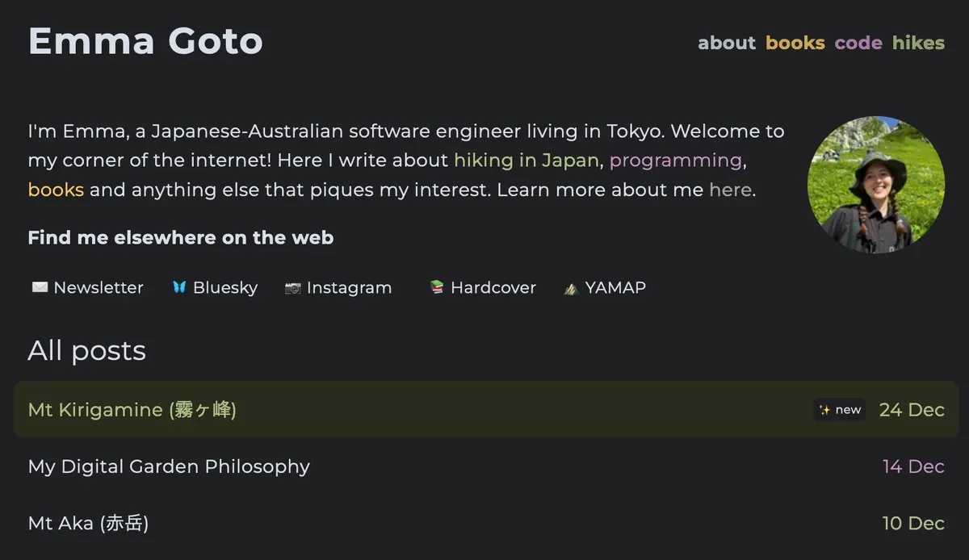Open the hikes navigation link
Image resolution: width=969 pixels, height=560 pixels.
click(x=918, y=43)
